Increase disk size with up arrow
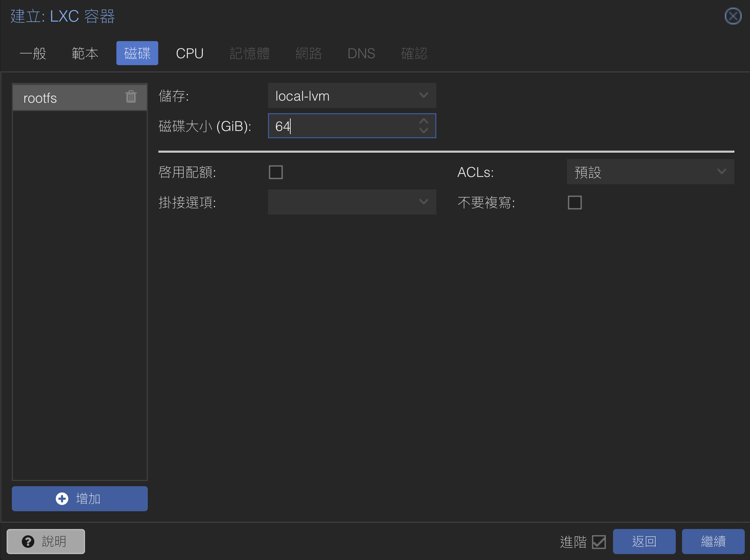The width and height of the screenshot is (750, 560). point(423,121)
